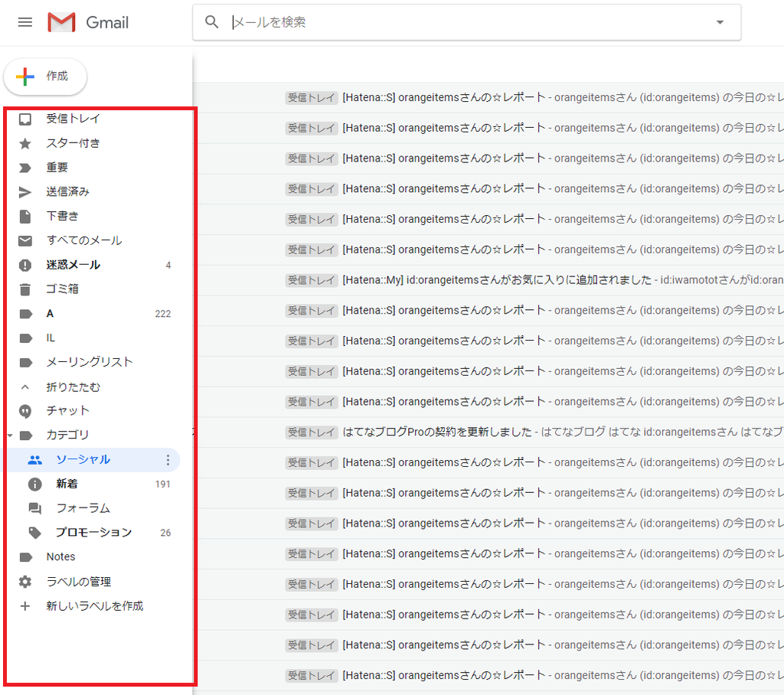Image resolution: width=784 pixels, height=695 pixels.
Task: Collapse labels with the 折りたたむ chevron
Action: point(25,387)
